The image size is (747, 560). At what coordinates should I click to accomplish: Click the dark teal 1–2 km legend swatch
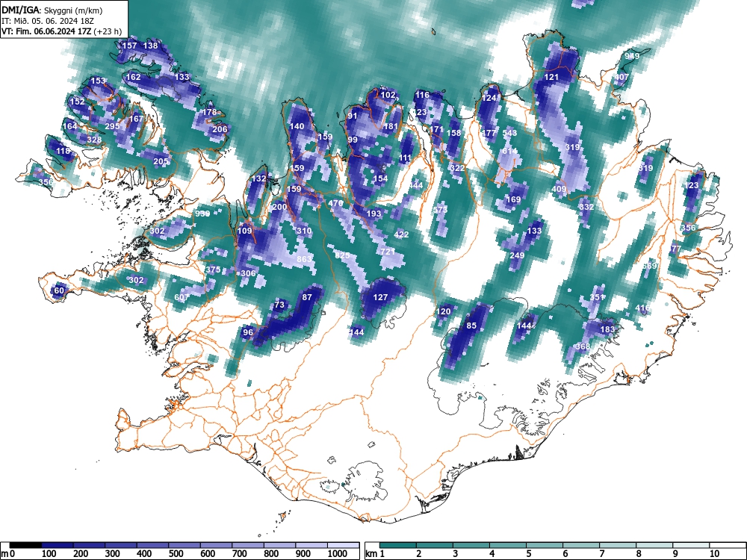tap(398, 545)
